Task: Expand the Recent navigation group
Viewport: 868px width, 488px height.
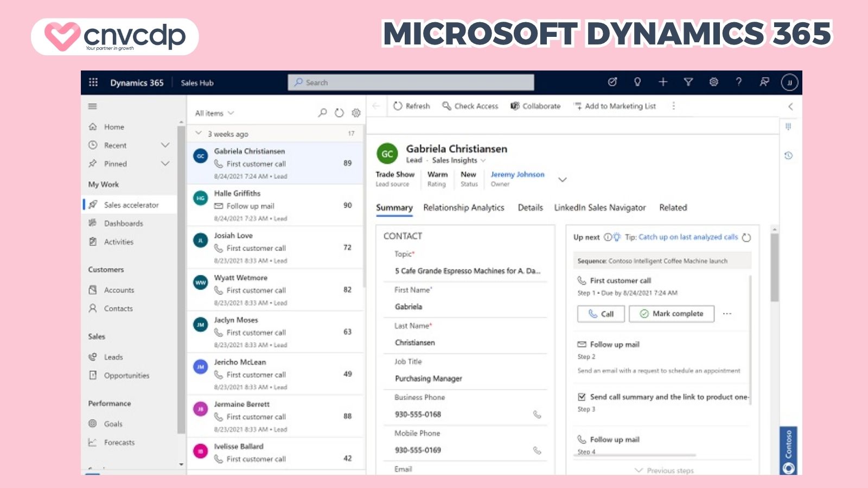Action: (x=165, y=145)
